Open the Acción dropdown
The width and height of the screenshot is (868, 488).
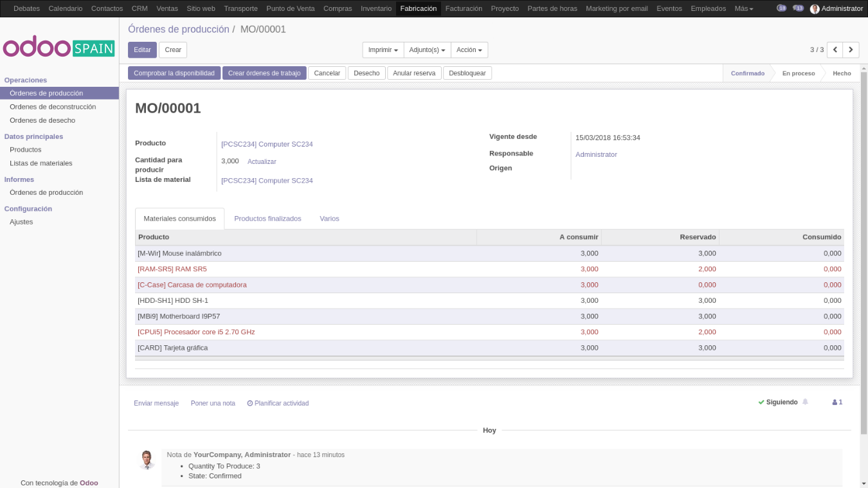[x=469, y=50]
